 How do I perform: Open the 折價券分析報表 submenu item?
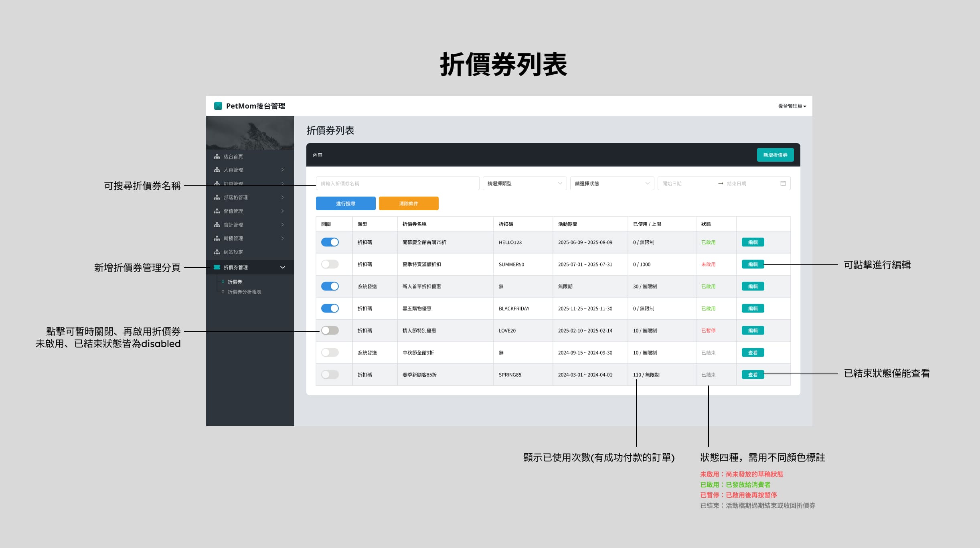(245, 292)
